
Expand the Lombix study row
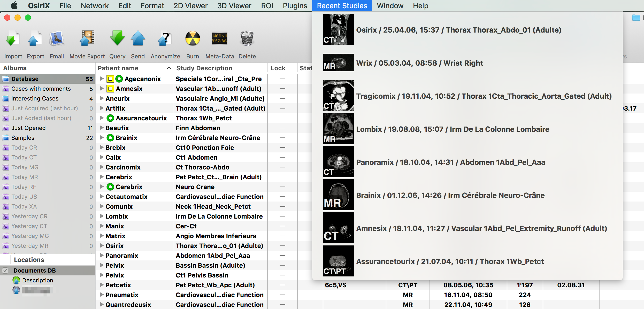[102, 216]
